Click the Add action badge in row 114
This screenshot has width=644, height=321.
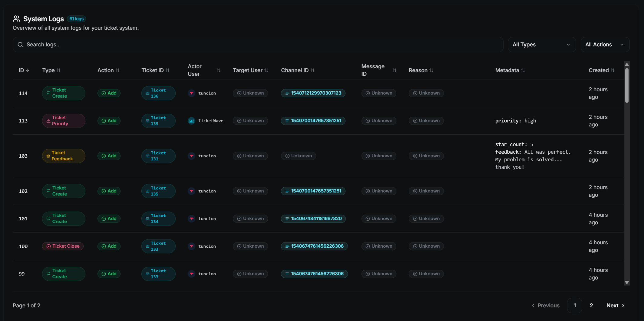click(109, 93)
